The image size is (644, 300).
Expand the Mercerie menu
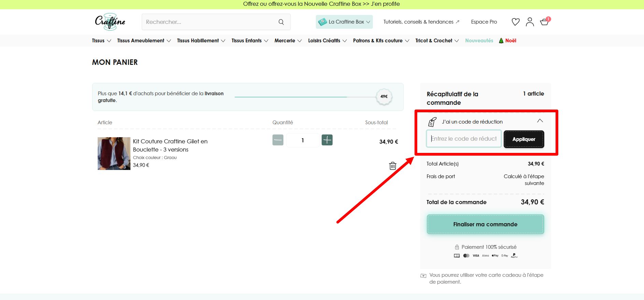point(288,41)
